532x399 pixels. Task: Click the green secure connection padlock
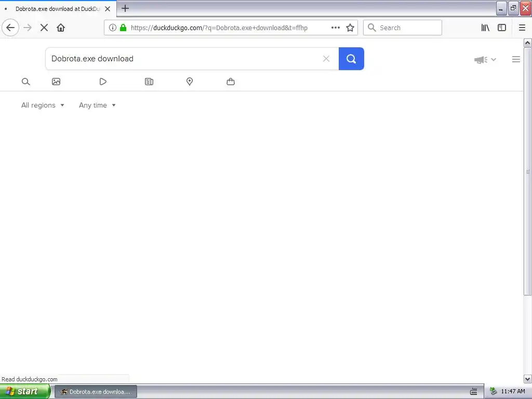point(123,28)
